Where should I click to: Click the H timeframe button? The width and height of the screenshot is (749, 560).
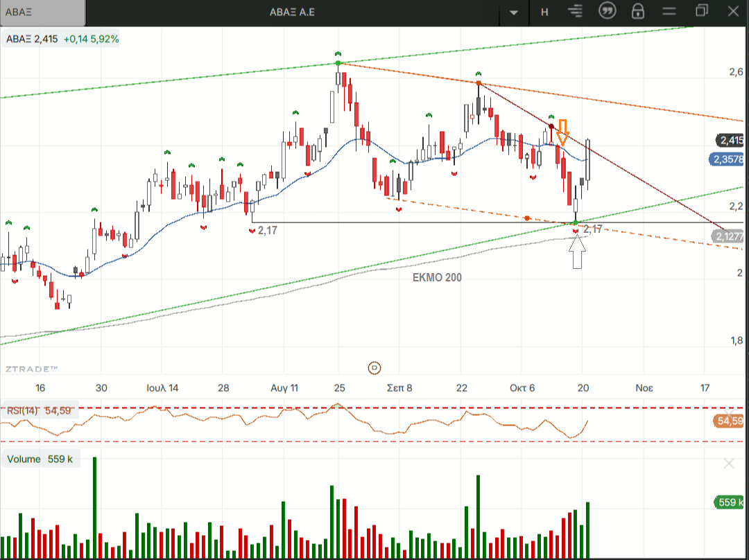tap(544, 12)
